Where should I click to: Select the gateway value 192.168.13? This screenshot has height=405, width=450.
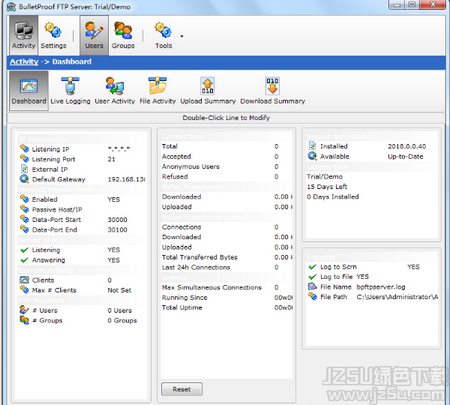126,179
